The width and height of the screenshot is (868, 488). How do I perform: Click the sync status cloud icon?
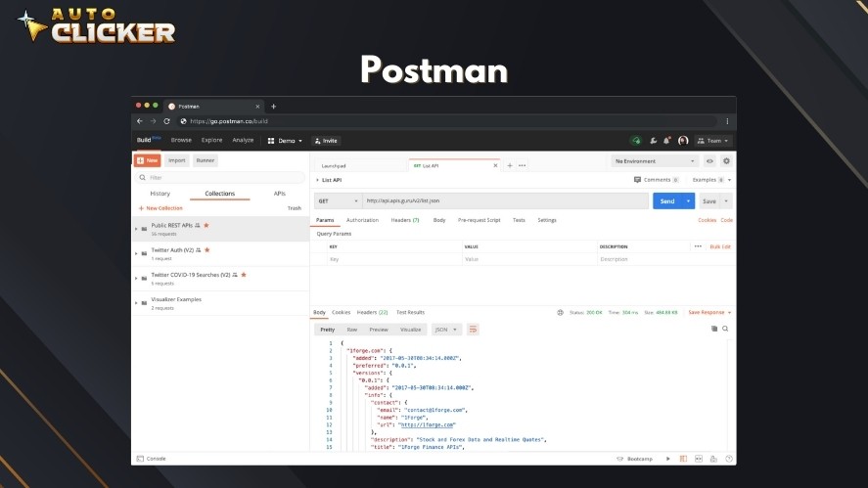pos(636,141)
